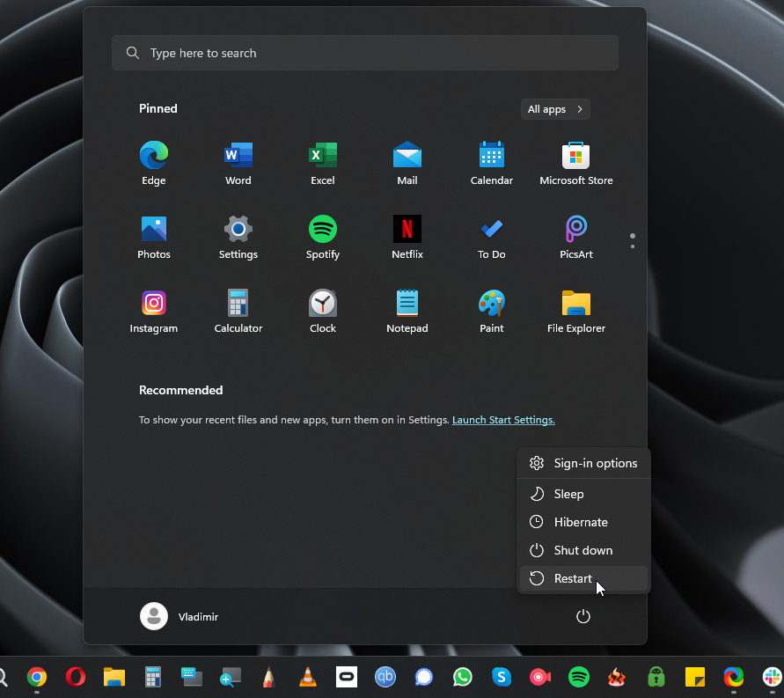784x698 pixels.
Task: Open Signal messenger on the taskbar
Action: [x=424, y=678]
